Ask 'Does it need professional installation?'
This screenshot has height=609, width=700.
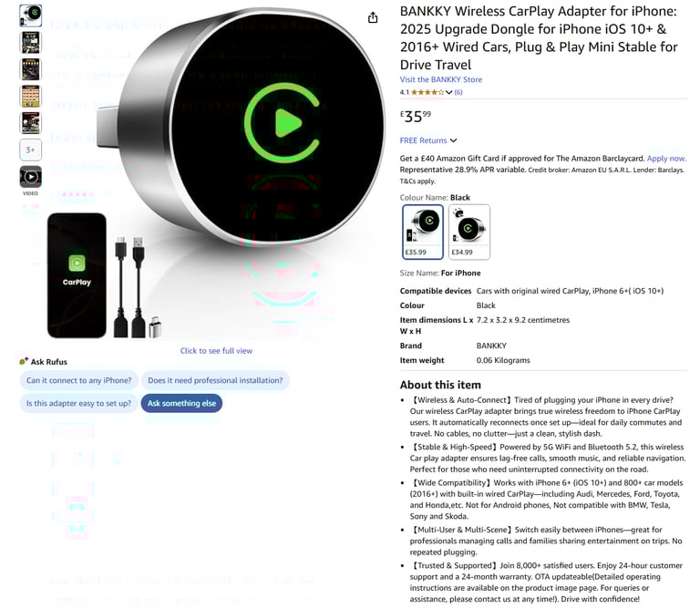pyautogui.click(x=215, y=380)
